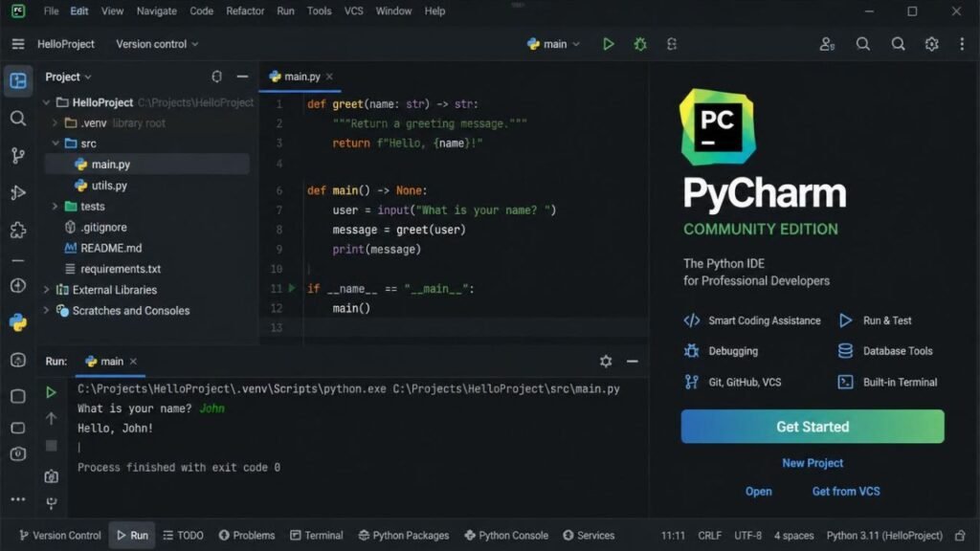Viewport: 980px width, 551px height.
Task: Open the main run configuration dropdown
Action: click(554, 44)
